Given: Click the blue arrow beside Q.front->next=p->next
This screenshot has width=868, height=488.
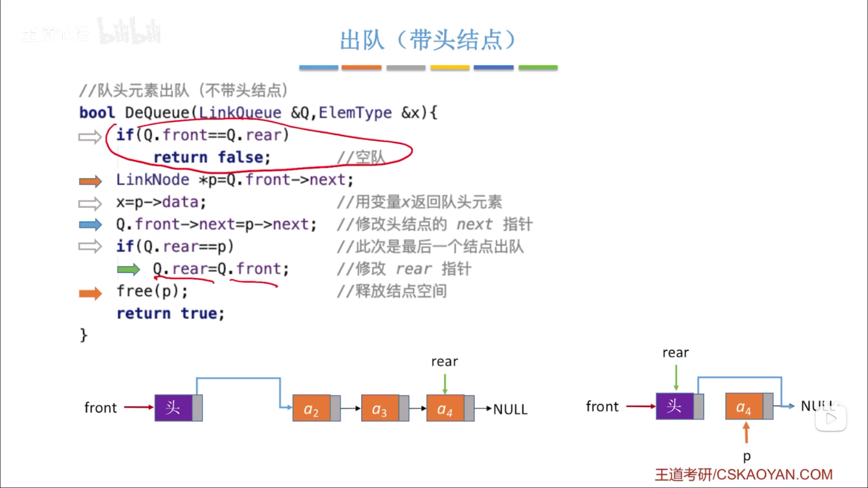Looking at the screenshot, I should 90,225.
